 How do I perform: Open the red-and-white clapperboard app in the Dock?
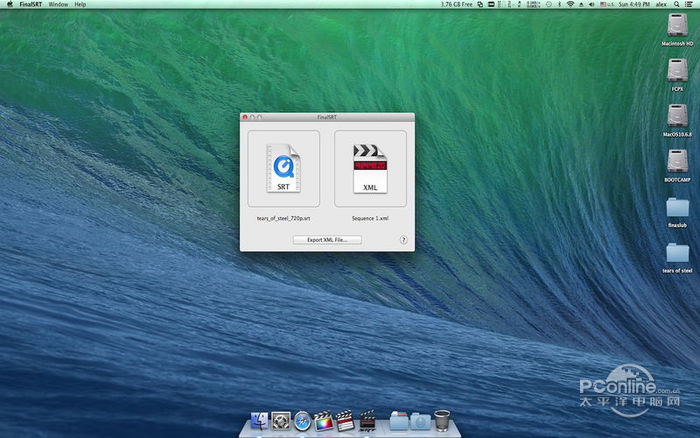coord(345,421)
